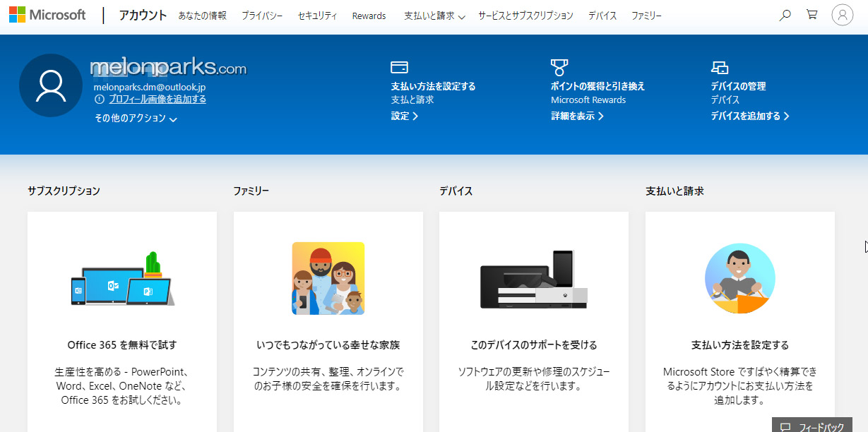Click デバイスを追加する link
The image size is (868, 432).
pyautogui.click(x=750, y=116)
